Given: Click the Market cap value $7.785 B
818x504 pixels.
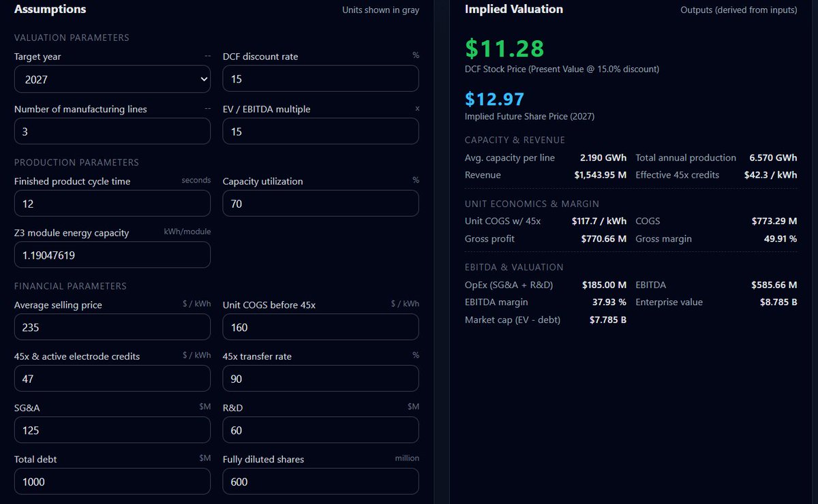Looking at the screenshot, I should pos(608,319).
